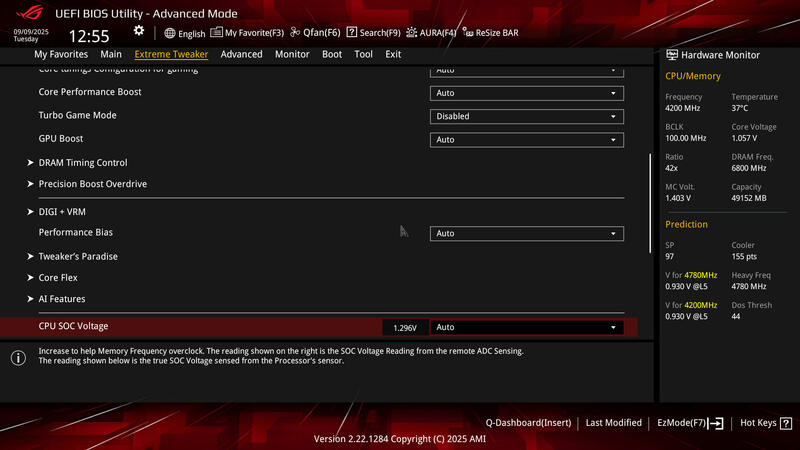800x450 pixels.
Task: Click 4200 MHz frequency value
Action: pos(683,108)
